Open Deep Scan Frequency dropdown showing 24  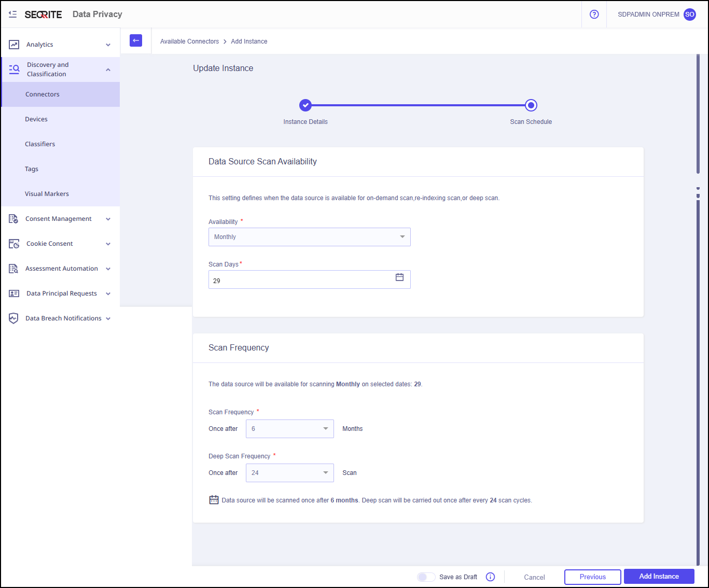289,473
